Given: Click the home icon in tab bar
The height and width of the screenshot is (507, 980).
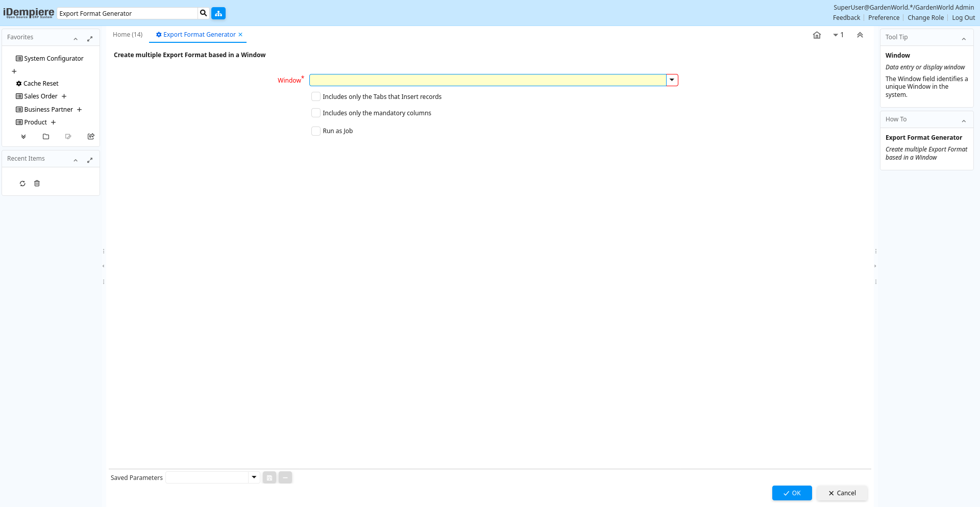Looking at the screenshot, I should [x=817, y=35].
